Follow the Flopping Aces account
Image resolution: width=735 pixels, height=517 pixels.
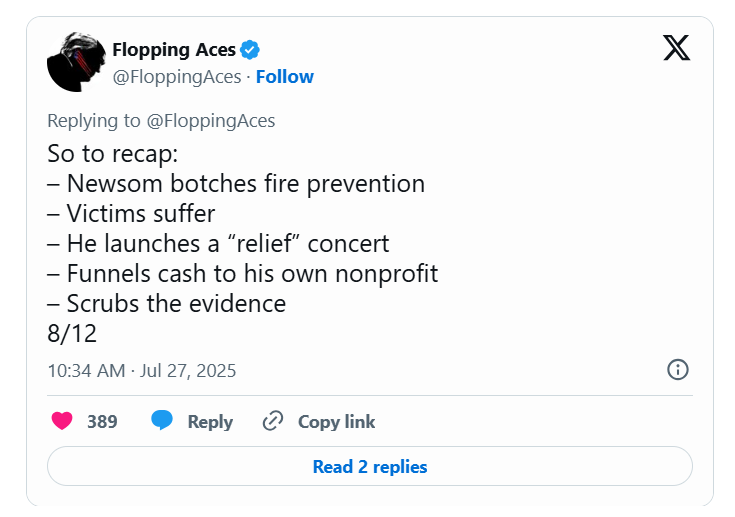click(x=285, y=77)
